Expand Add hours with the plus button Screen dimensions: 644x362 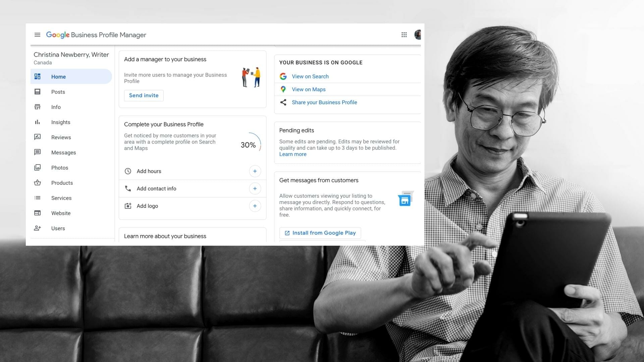[x=255, y=171]
